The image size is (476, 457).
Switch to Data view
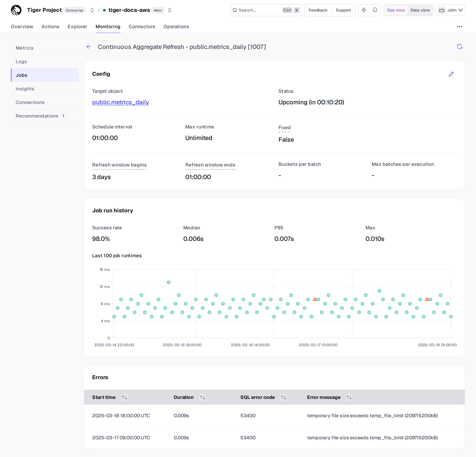click(x=420, y=10)
